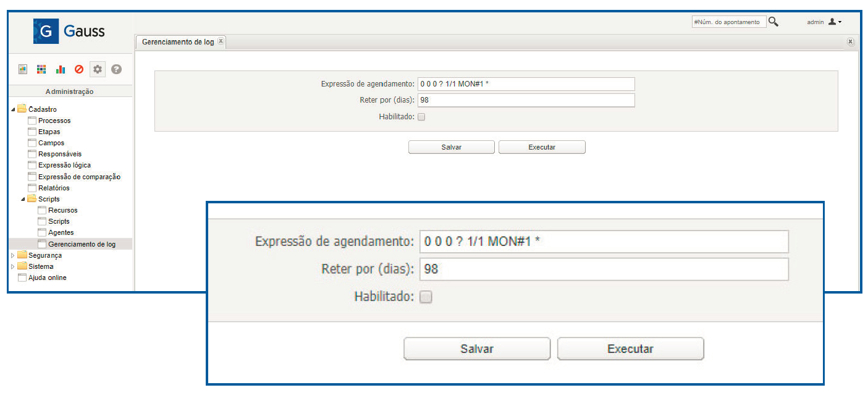Open Ajuda online tree item

point(47,277)
